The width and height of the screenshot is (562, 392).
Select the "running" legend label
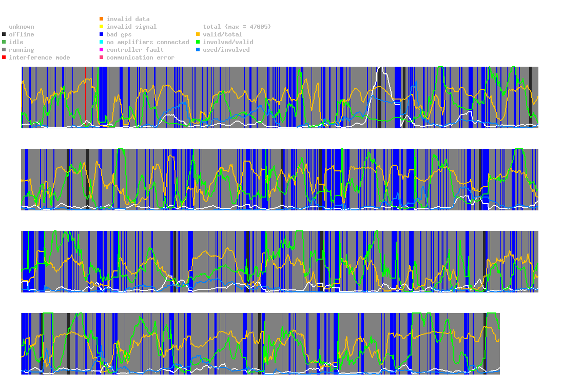[x=22, y=50]
